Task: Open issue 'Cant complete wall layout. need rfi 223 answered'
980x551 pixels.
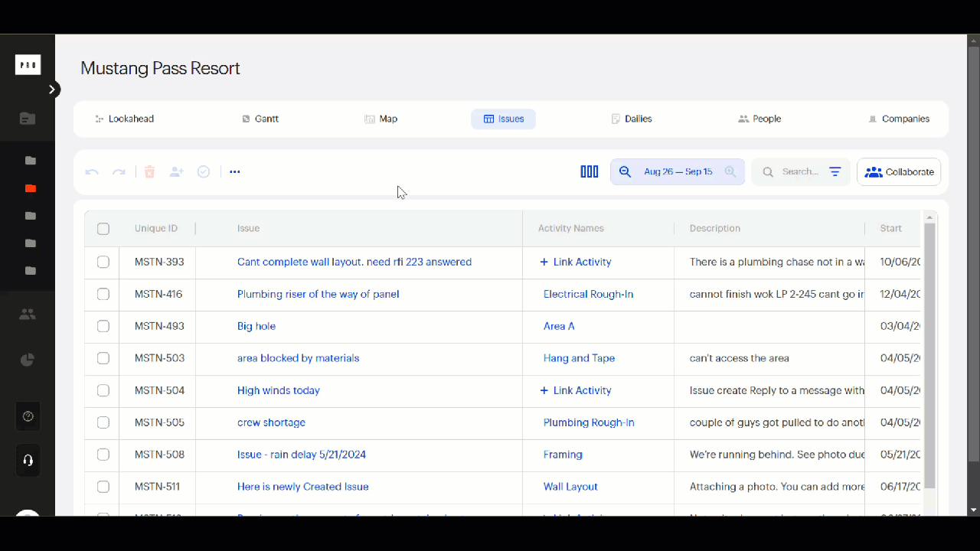Action: (354, 262)
